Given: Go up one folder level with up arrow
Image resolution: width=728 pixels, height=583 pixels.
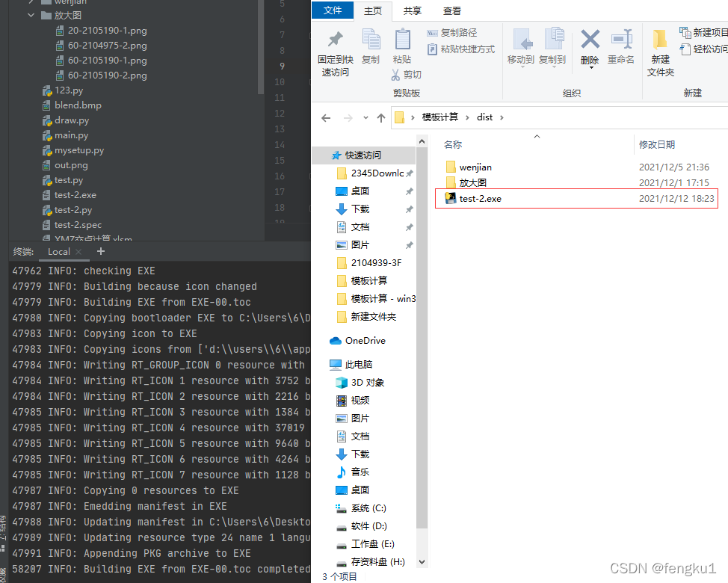Looking at the screenshot, I should coord(380,117).
